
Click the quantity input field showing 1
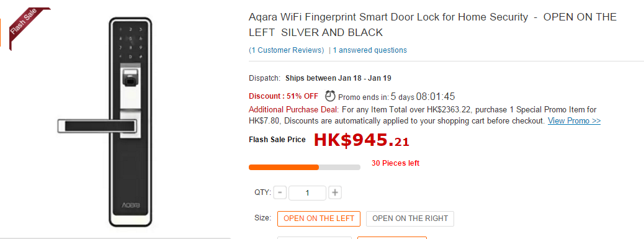pos(307,192)
